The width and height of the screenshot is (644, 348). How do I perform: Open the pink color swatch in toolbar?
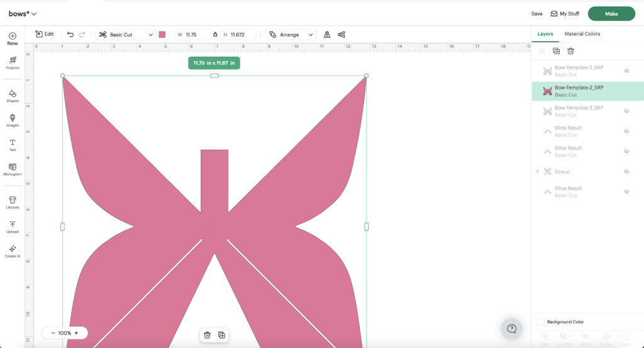click(x=162, y=35)
